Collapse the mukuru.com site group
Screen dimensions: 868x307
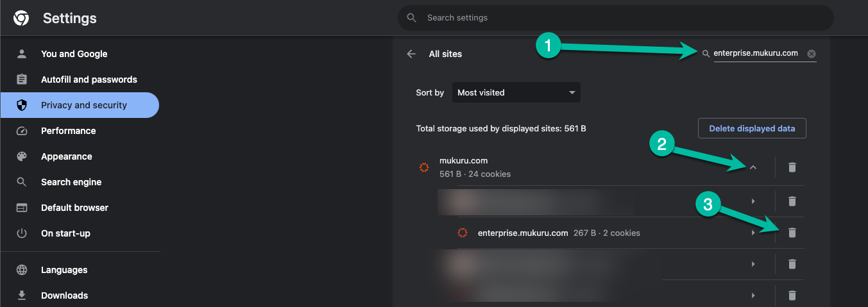coord(754,167)
